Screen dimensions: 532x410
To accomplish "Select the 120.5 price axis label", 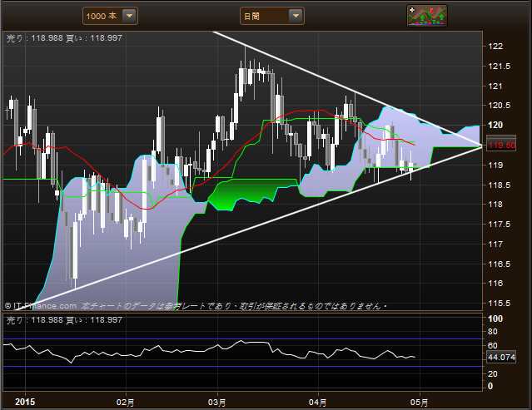I will point(499,106).
